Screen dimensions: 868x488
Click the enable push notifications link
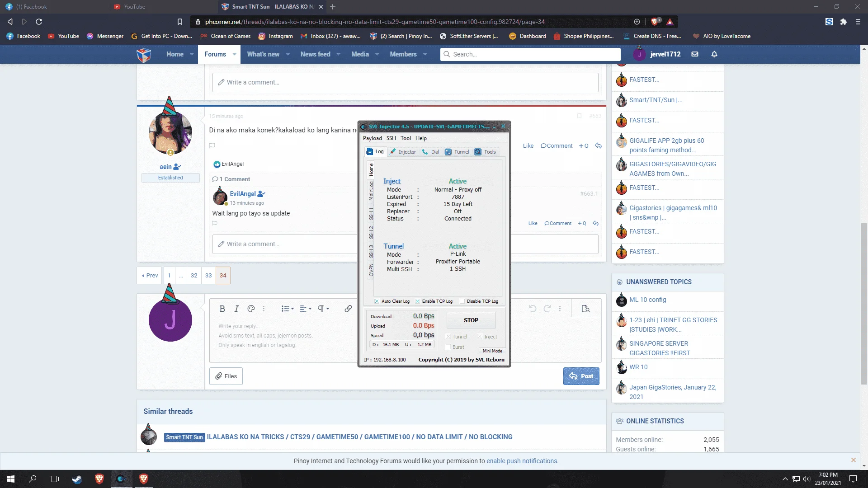point(522,461)
